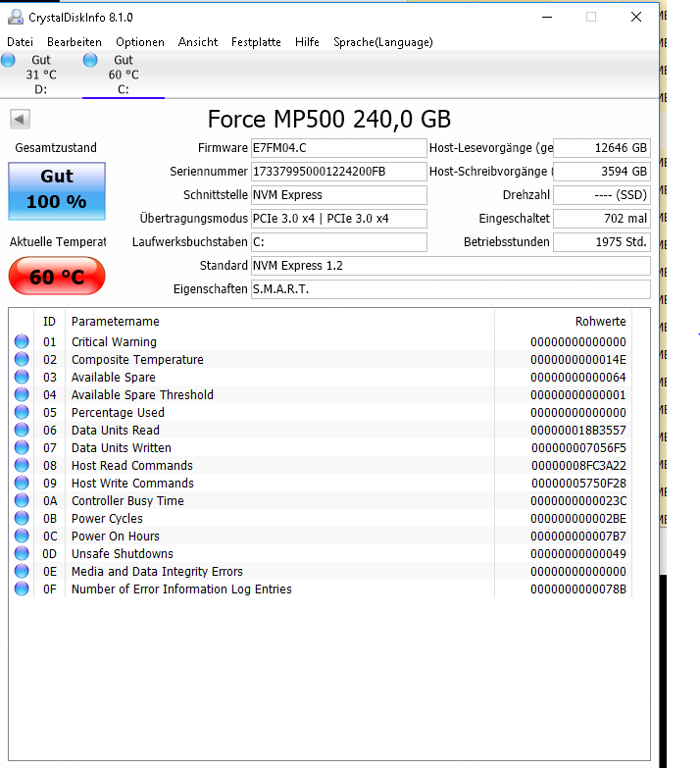
Task: Click raw value 000000018B3557
Action: 578,430
